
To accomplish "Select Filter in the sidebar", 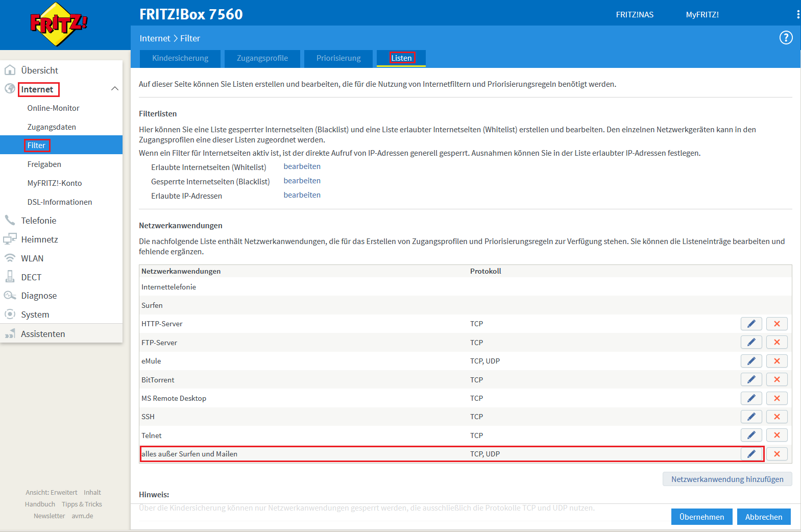I will (61, 146).
